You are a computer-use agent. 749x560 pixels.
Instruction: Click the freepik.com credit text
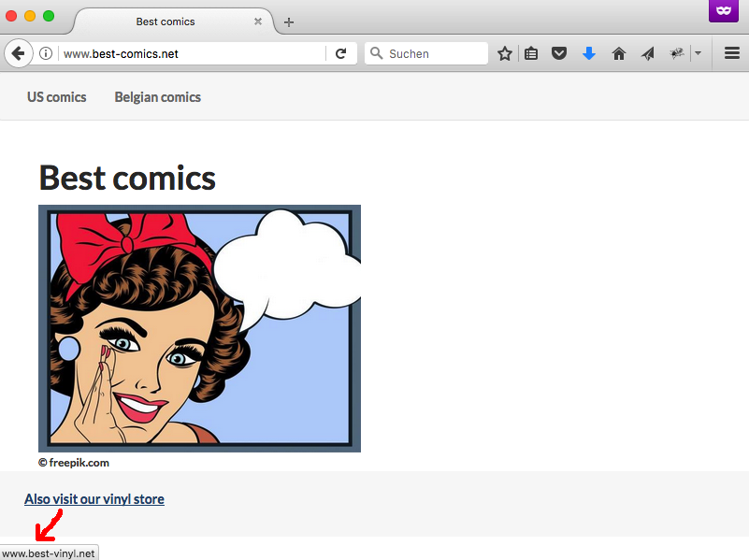pyautogui.click(x=74, y=463)
